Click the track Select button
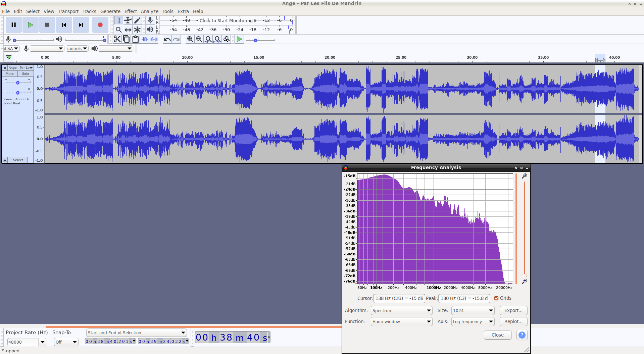 tap(18, 160)
